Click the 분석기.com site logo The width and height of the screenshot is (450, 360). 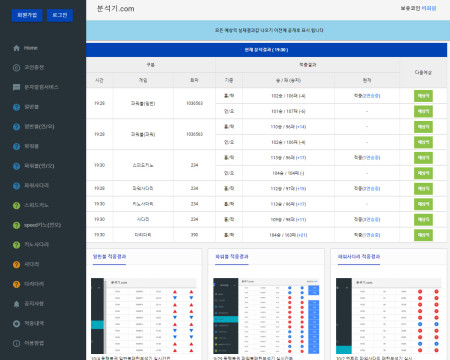116,9
